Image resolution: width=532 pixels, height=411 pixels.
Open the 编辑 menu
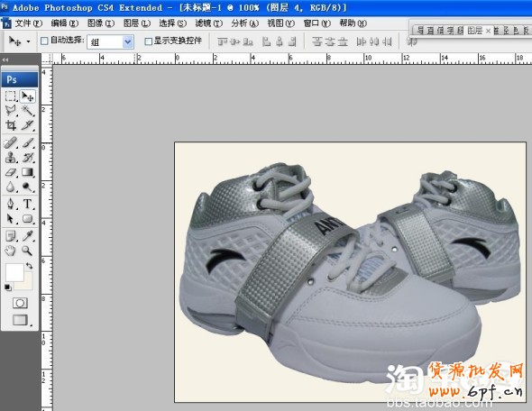[64, 23]
